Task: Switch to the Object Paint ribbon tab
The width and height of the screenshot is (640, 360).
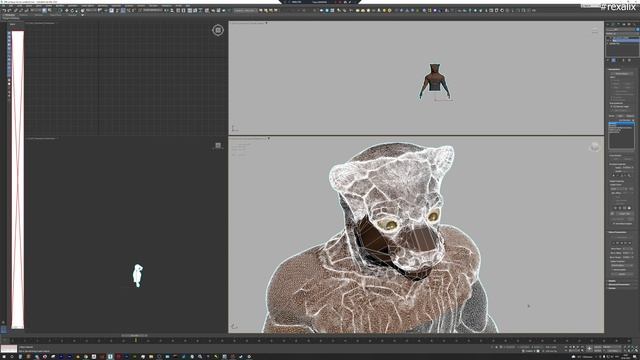Action: (56, 15)
